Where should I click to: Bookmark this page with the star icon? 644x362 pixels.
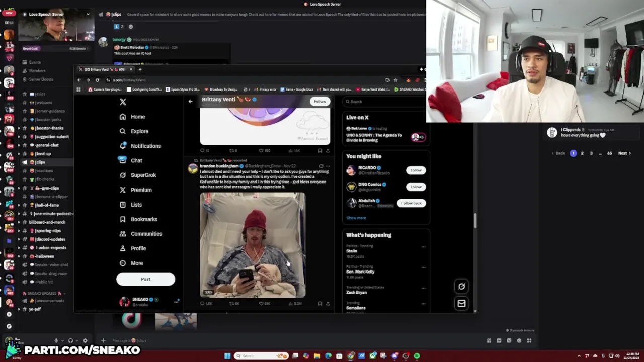point(395,80)
